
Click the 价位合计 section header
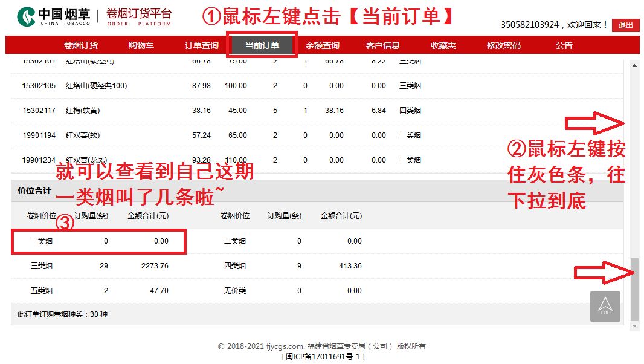(34, 190)
